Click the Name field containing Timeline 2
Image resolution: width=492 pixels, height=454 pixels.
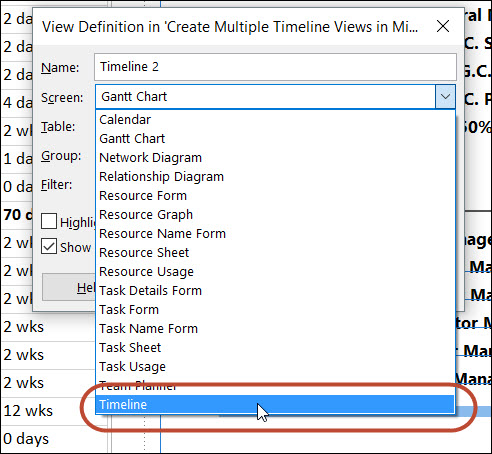coord(275,67)
